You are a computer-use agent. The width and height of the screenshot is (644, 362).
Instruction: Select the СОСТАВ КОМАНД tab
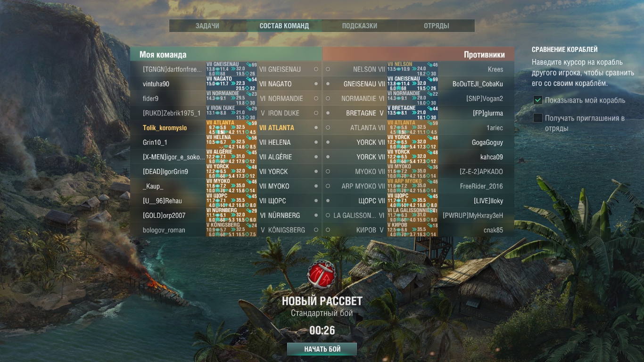(284, 26)
